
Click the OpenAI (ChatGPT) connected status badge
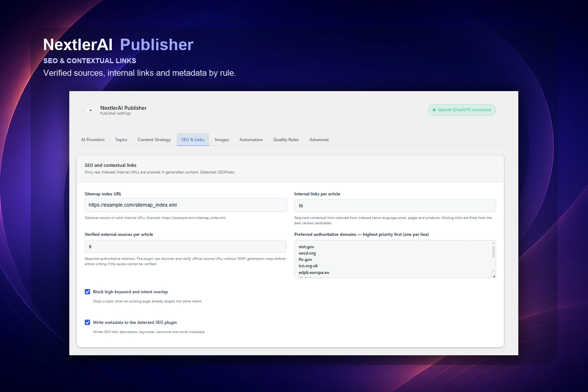pyautogui.click(x=462, y=110)
